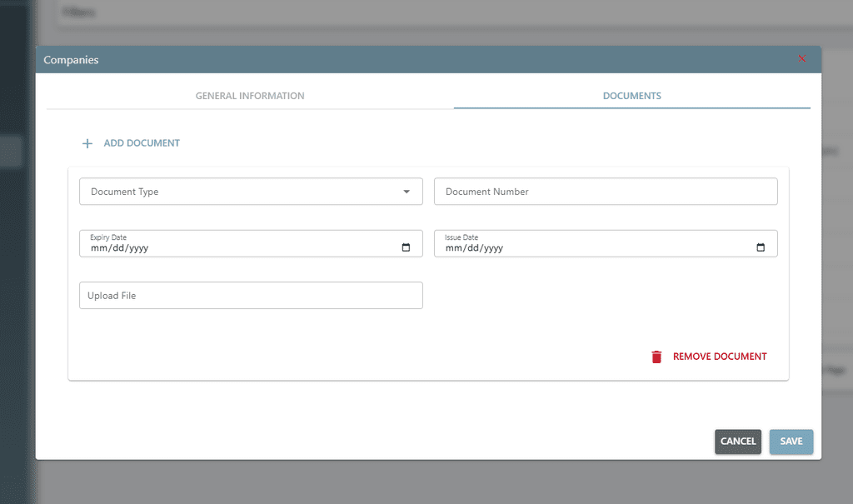The width and height of the screenshot is (853, 504).
Task: Open the Issue Date calendar picker
Action: click(761, 247)
